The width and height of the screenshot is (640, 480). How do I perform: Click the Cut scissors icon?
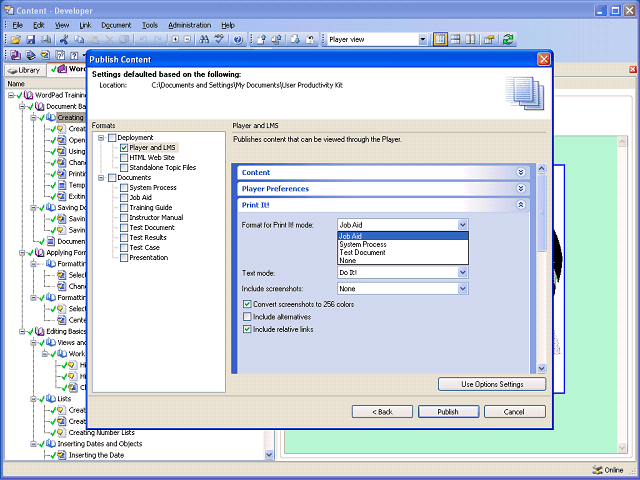click(x=64, y=40)
